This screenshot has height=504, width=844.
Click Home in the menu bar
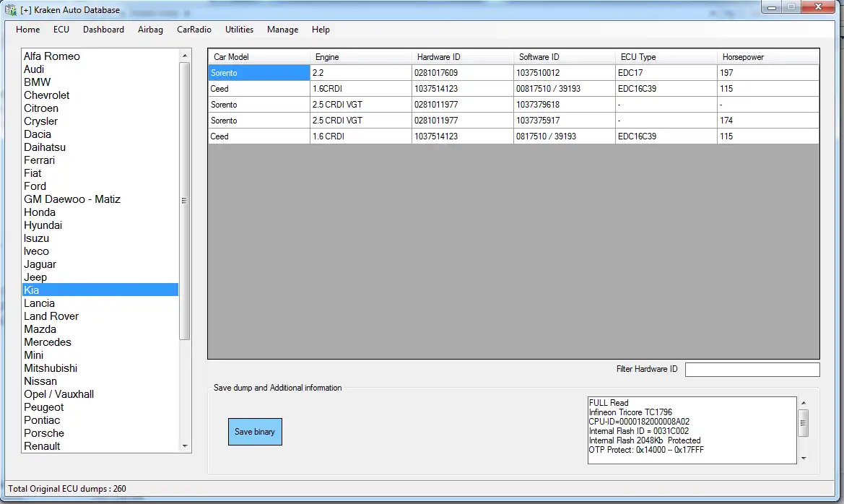27,30
